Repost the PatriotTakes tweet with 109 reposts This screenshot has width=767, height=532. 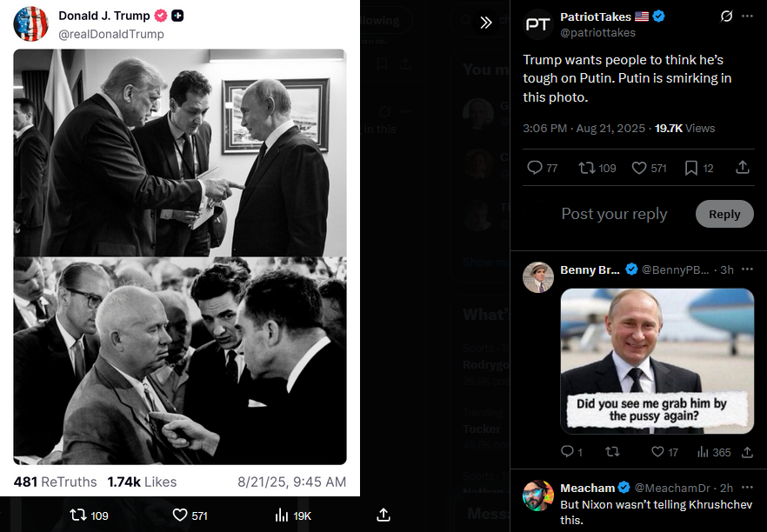point(587,168)
